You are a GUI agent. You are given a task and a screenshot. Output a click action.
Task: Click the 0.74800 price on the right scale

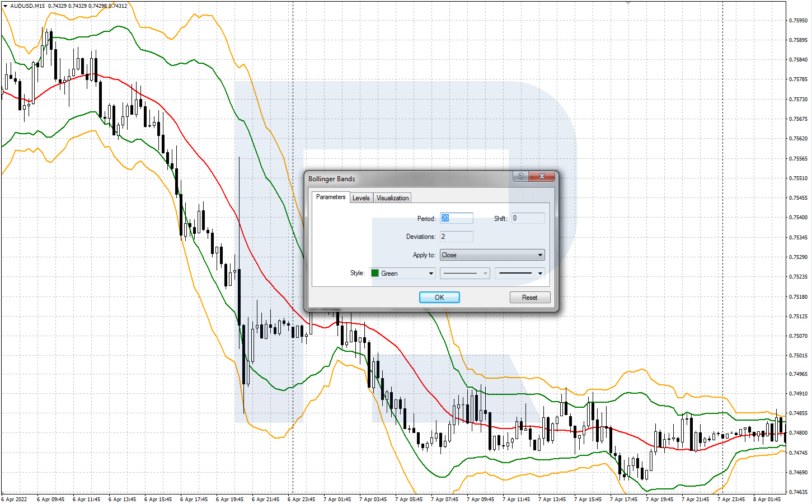(799, 432)
